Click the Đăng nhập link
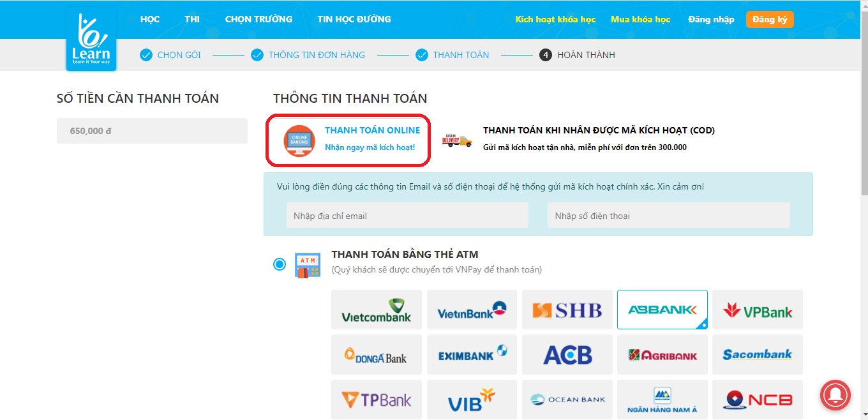 [712, 20]
